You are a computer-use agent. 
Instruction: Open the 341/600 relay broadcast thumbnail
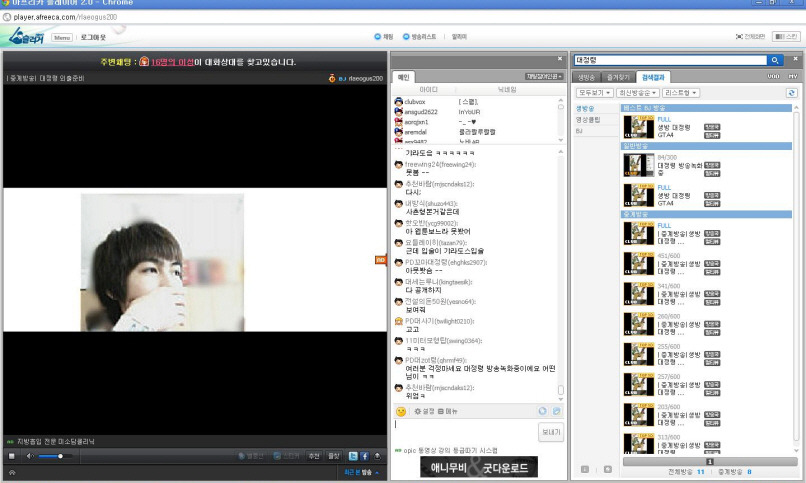[x=638, y=294]
